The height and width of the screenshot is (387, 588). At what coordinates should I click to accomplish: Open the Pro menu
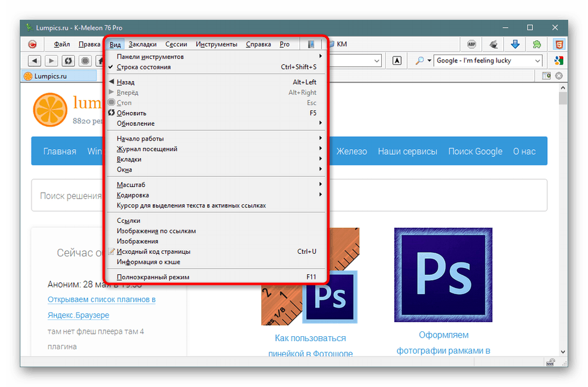coord(285,44)
